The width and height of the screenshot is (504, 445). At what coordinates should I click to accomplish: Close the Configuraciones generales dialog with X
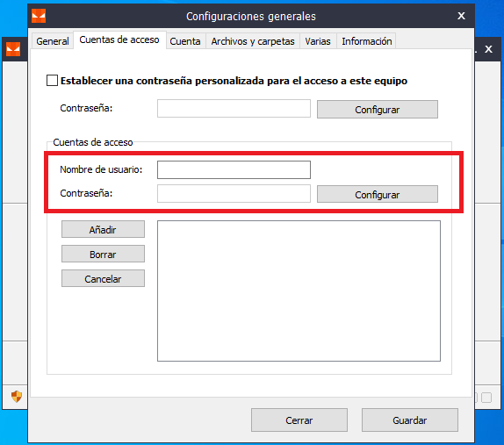[461, 16]
